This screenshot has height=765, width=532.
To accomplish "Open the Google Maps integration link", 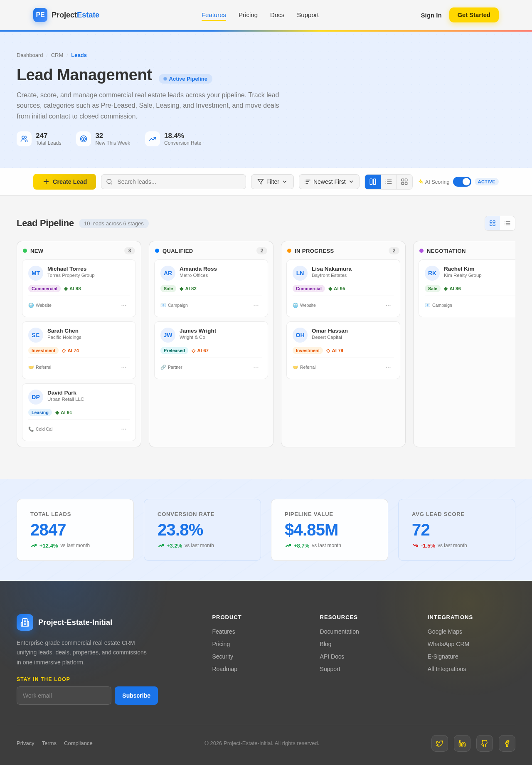I will tap(445, 632).
